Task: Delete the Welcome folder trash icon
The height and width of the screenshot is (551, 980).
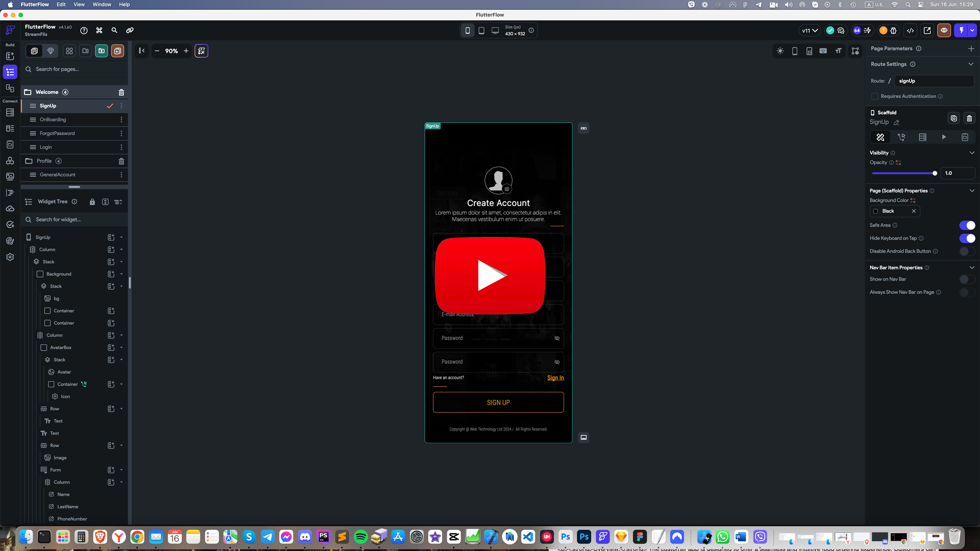Action: pyautogui.click(x=121, y=92)
